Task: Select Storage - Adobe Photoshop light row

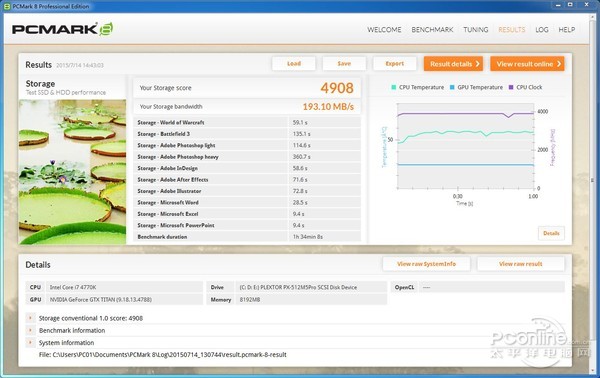Action: [x=247, y=145]
